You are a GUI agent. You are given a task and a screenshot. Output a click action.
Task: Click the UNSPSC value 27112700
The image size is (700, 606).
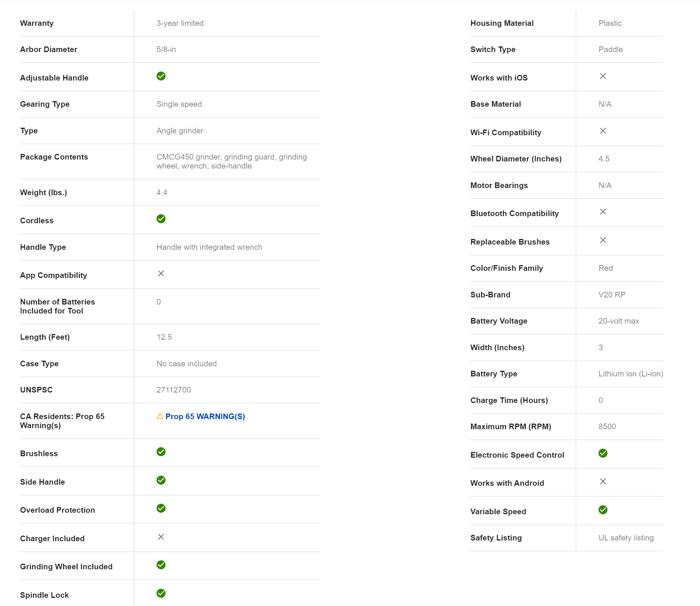point(174,390)
